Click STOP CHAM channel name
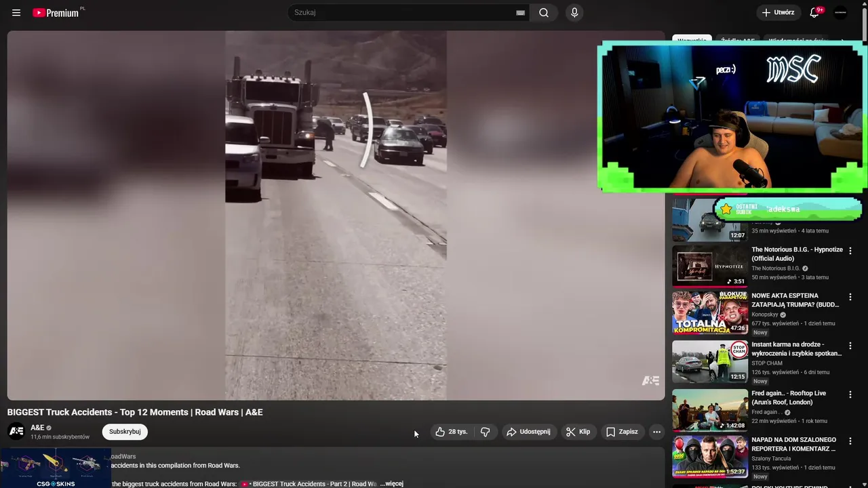 pos(767,363)
